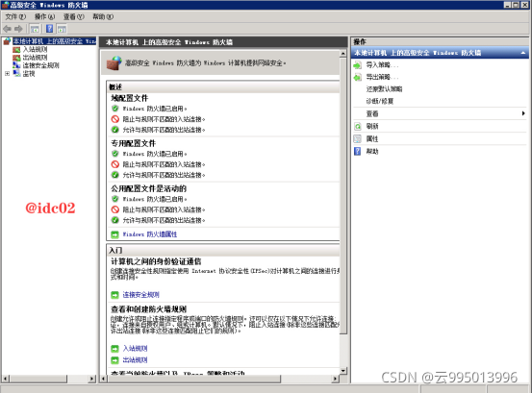Click 还原默认策略 in the actions pane

pyautogui.click(x=384, y=89)
